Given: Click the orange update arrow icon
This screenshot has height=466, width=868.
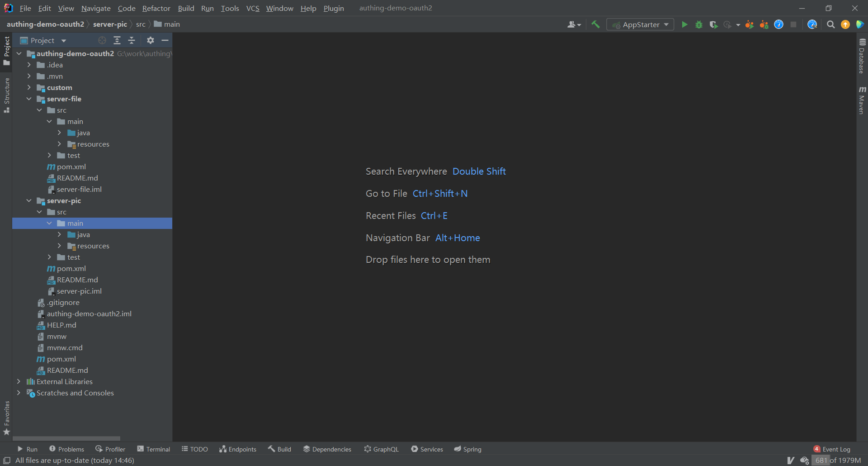Looking at the screenshot, I should pos(845,24).
